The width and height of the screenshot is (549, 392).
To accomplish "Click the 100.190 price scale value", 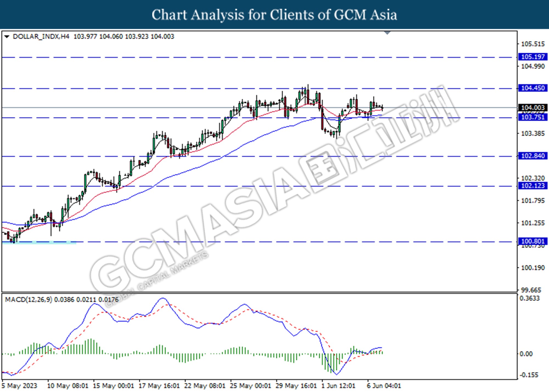I will pos(533,268).
